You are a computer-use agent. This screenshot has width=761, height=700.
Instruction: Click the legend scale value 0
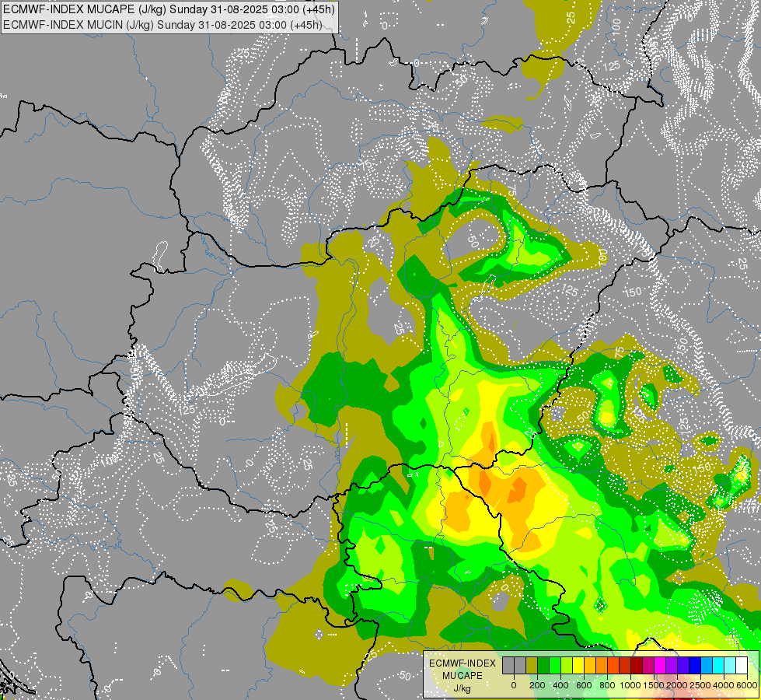[514, 685]
